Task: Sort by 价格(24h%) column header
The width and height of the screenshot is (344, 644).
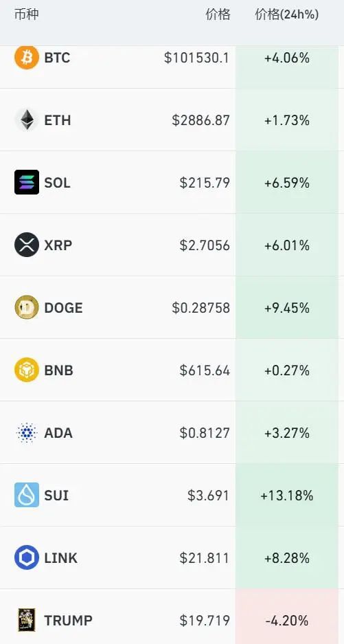Action: point(287,15)
